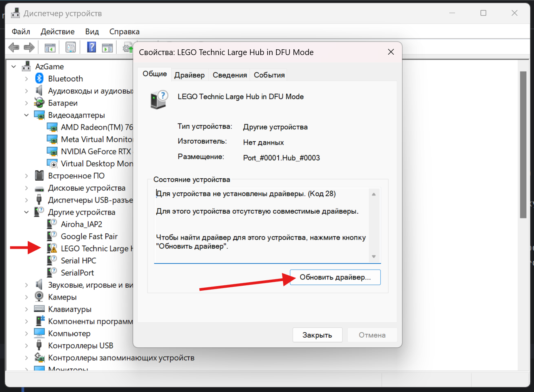This screenshot has width=534, height=392.
Task: Collapse the Видеоадаптеры category
Action: coord(26,115)
